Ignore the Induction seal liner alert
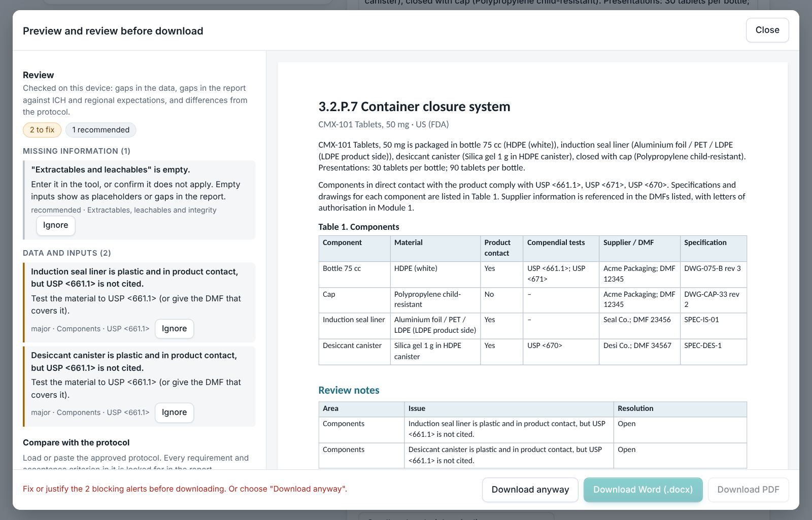Image resolution: width=812 pixels, height=520 pixels. tap(174, 329)
